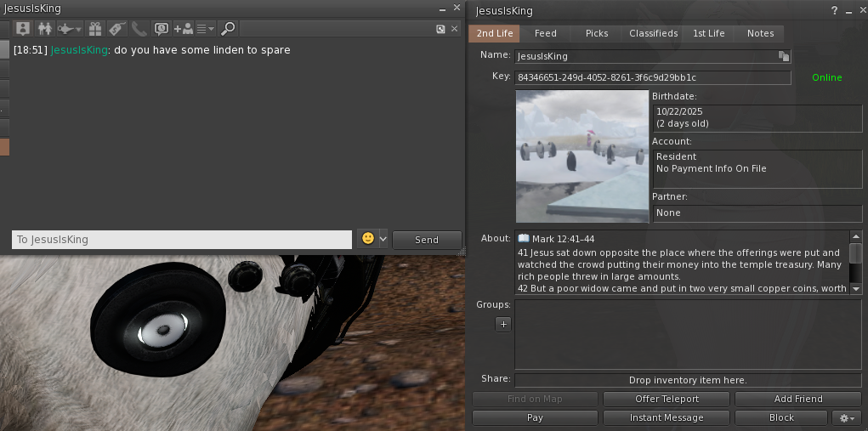The width and height of the screenshot is (868, 431).
Task: Open the chat history clock bubble icon
Action: pos(161,29)
